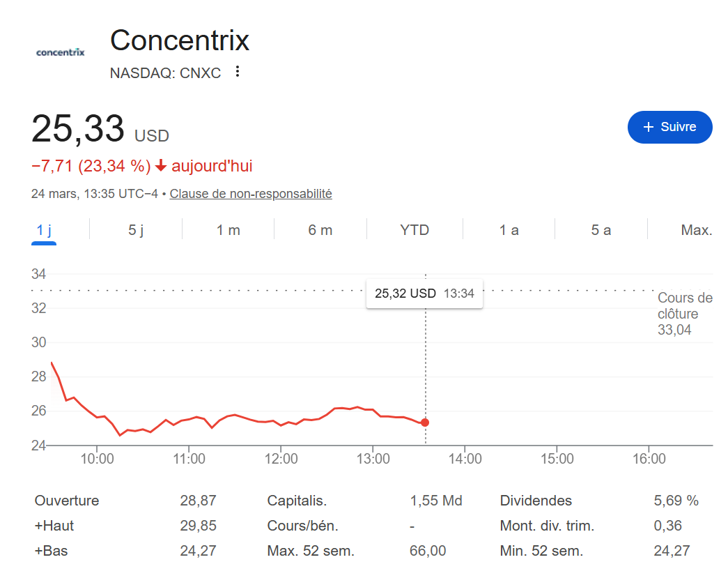The height and width of the screenshot is (578, 728).
Task: Click the Concentrix company title
Action: point(180,40)
